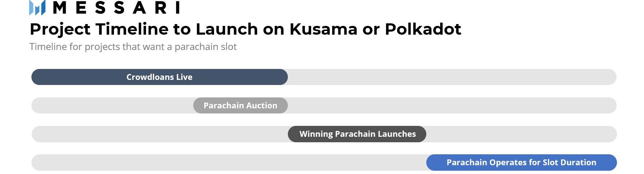This screenshot has width=644, height=174.
Task: Click the word "Project" in the title
Action: coord(60,29)
